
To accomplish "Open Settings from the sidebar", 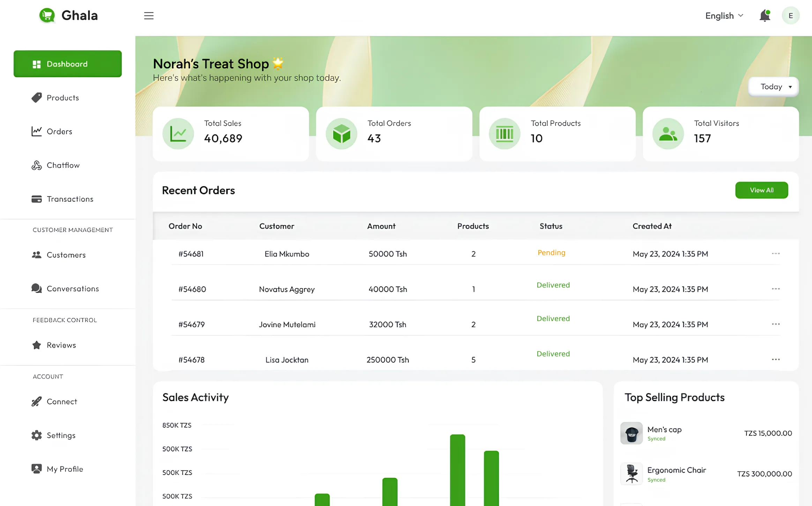I will 61,436.
